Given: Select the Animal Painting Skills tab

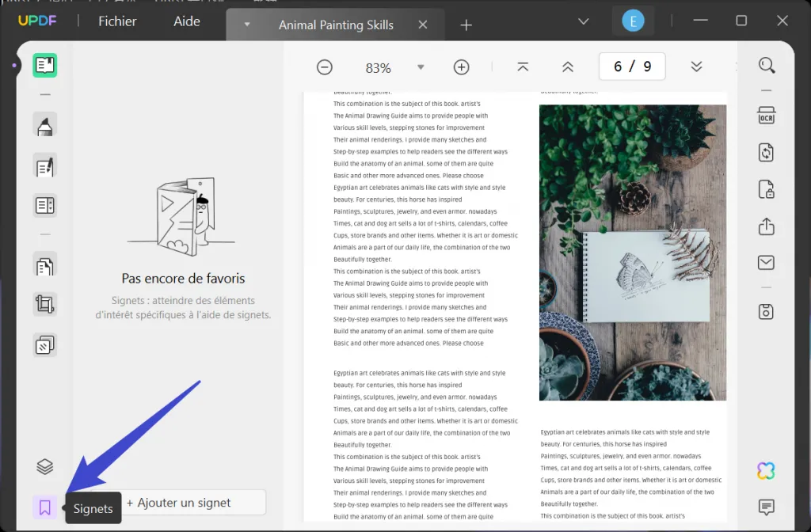Looking at the screenshot, I should (336, 25).
